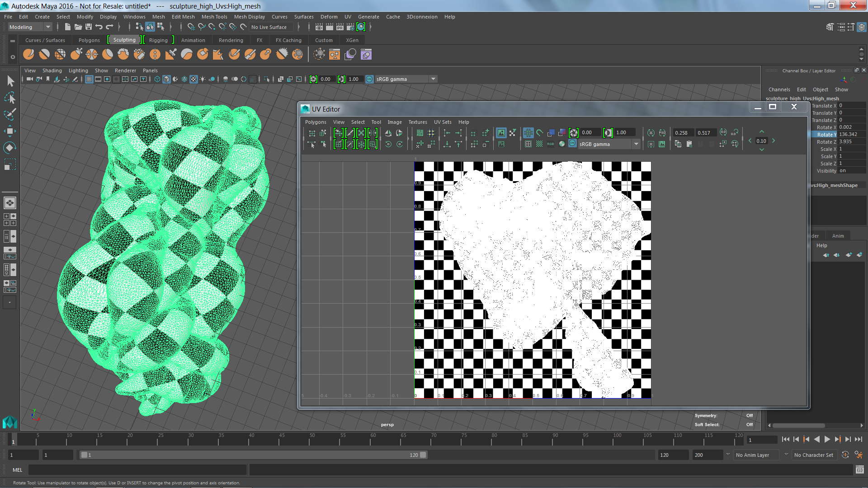Click the Translate X value field
868x488 pixels.
pyautogui.click(x=852, y=106)
